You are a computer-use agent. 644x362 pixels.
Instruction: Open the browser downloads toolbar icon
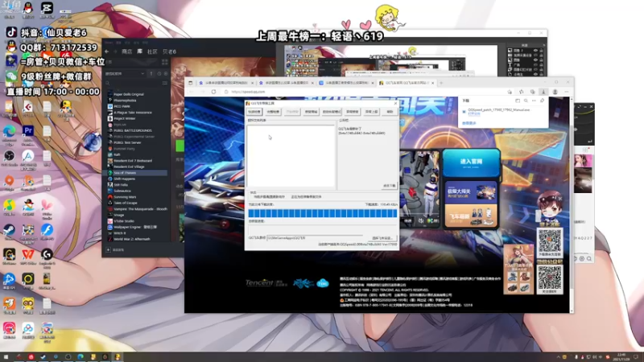coord(543,92)
